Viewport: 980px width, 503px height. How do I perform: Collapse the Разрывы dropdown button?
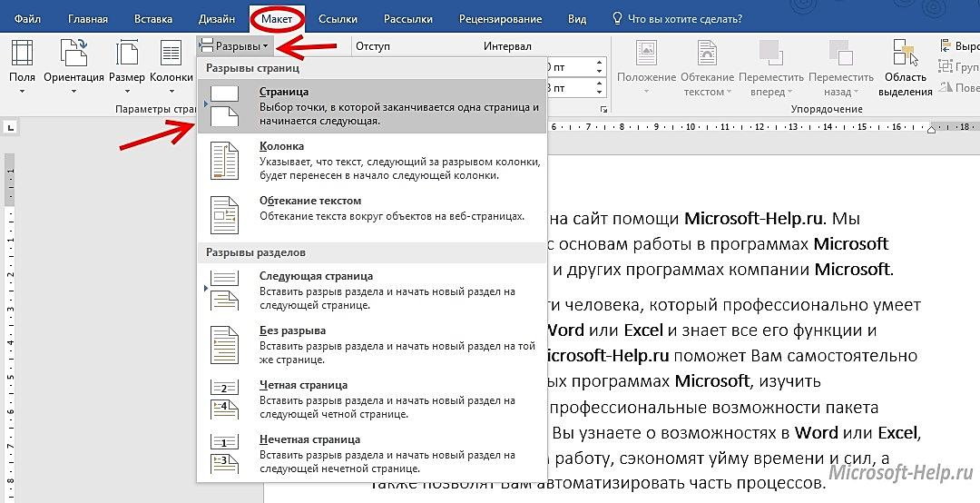click(235, 45)
